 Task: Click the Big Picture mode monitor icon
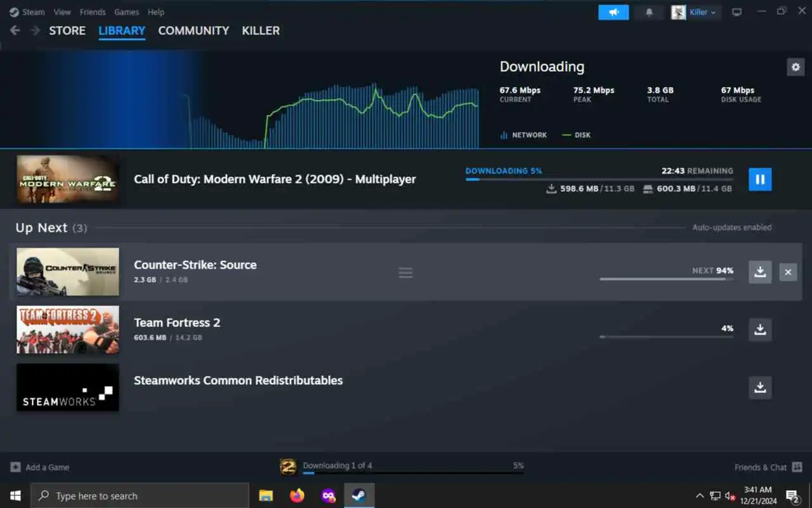tap(737, 12)
